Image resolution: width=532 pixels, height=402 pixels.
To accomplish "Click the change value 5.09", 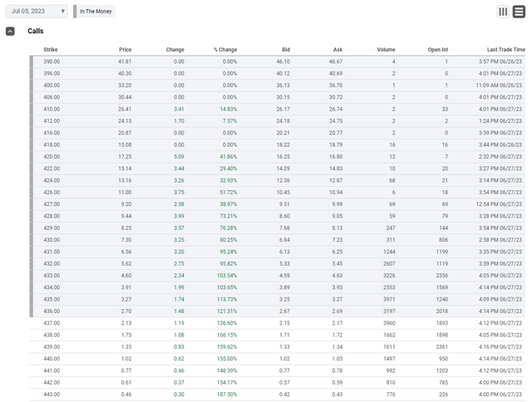I will 179,157.
